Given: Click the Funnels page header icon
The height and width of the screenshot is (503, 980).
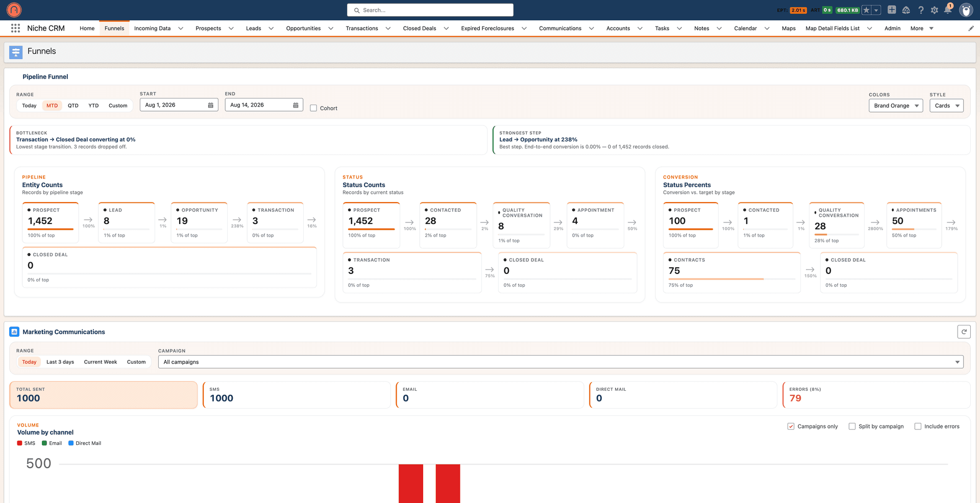Looking at the screenshot, I should coord(16,52).
